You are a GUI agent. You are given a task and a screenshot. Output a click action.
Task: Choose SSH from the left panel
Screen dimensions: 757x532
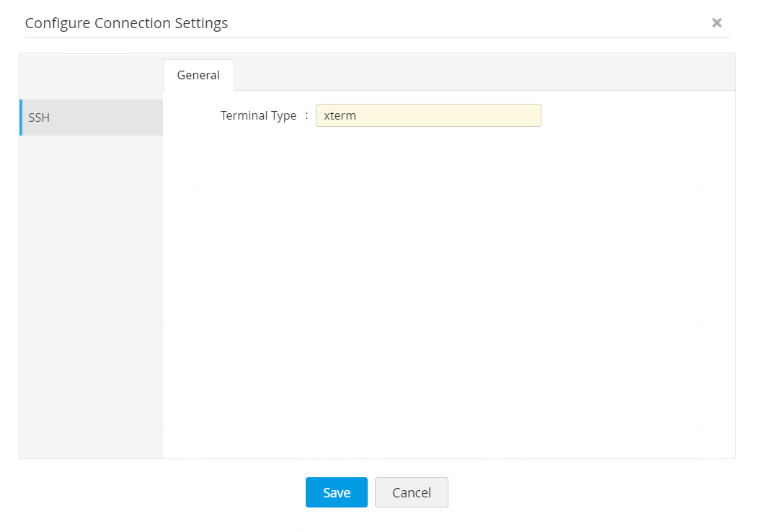(x=92, y=118)
